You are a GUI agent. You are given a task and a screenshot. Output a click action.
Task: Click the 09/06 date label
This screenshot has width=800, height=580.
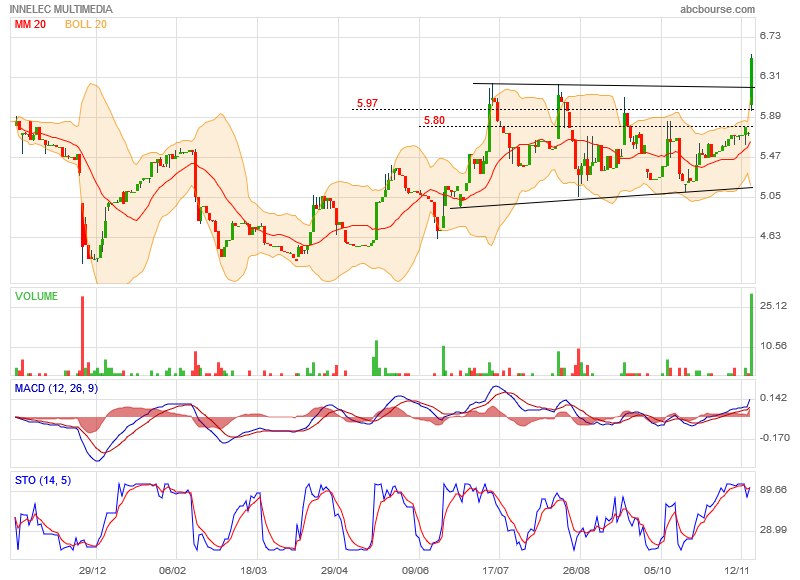(415, 570)
